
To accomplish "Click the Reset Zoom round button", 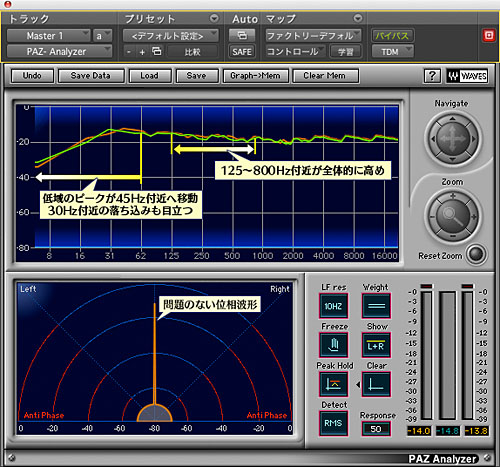I will click(x=476, y=255).
